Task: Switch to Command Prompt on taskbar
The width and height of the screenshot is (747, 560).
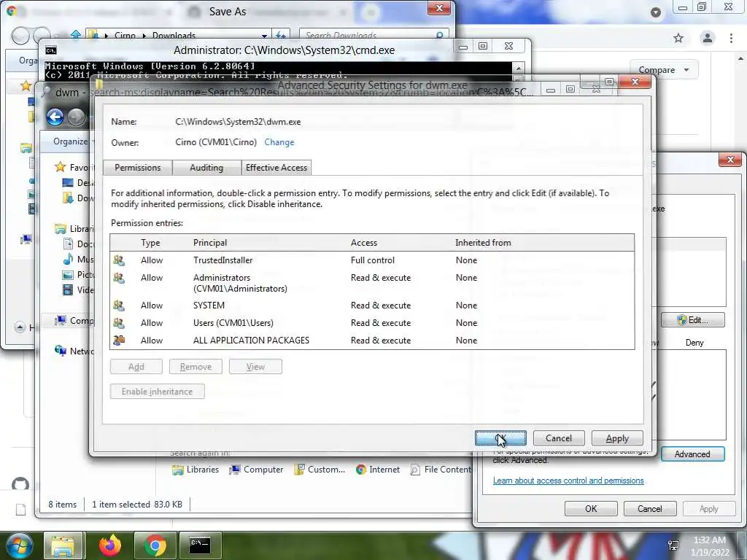Action: 200,545
